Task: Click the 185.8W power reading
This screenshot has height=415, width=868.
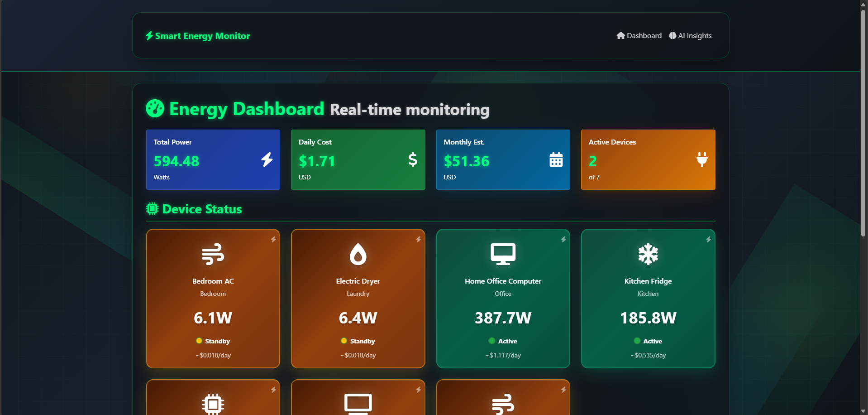Action: [648, 318]
